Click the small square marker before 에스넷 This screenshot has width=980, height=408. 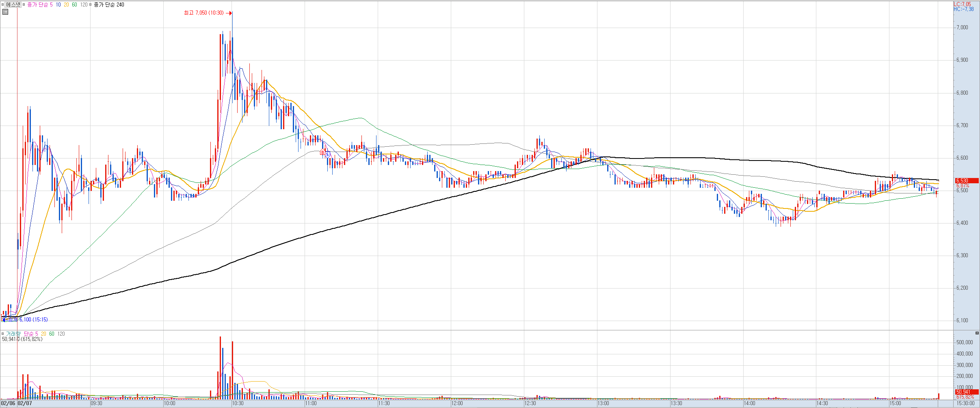[2, 4]
